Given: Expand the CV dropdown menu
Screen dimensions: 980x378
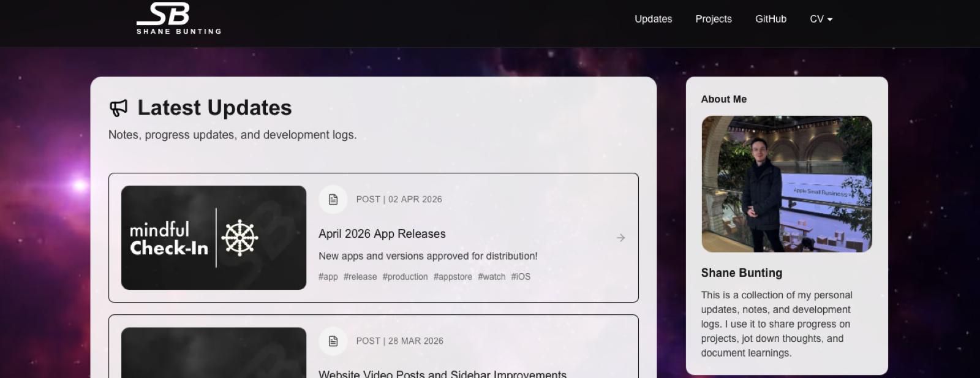Looking at the screenshot, I should click(x=821, y=19).
